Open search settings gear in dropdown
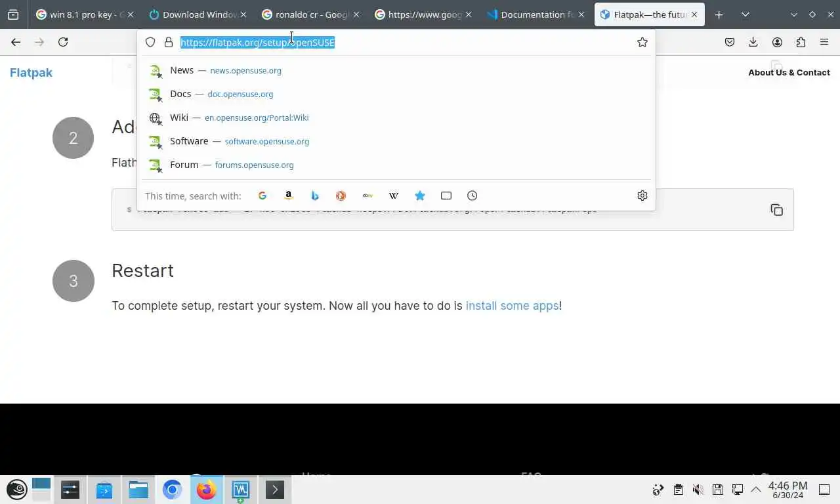840x504 pixels. coord(642,196)
